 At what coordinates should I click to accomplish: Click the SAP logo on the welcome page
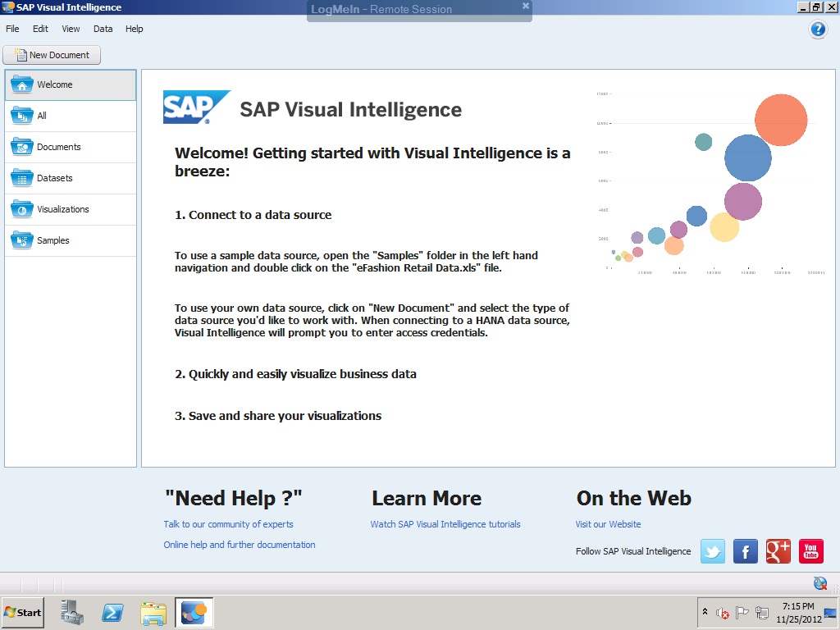pos(197,107)
